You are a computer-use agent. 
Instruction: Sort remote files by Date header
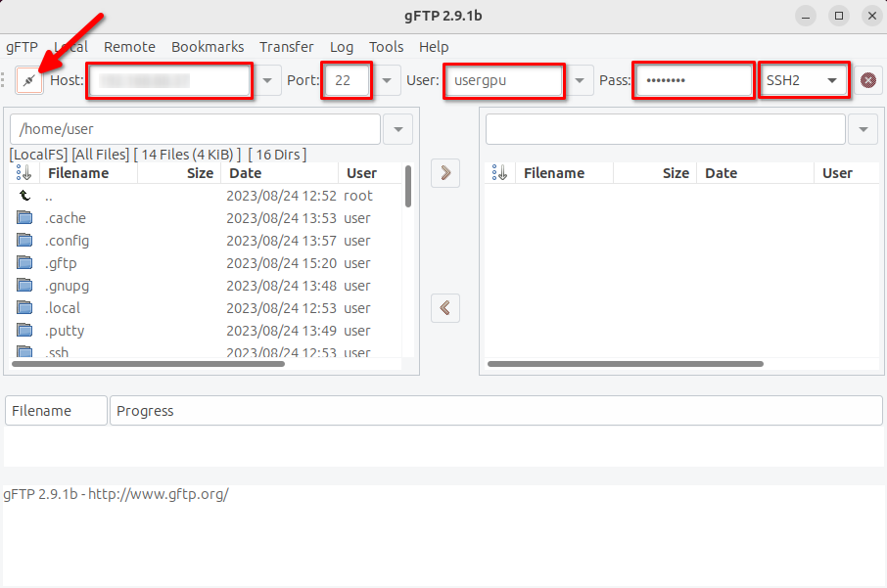click(755, 173)
